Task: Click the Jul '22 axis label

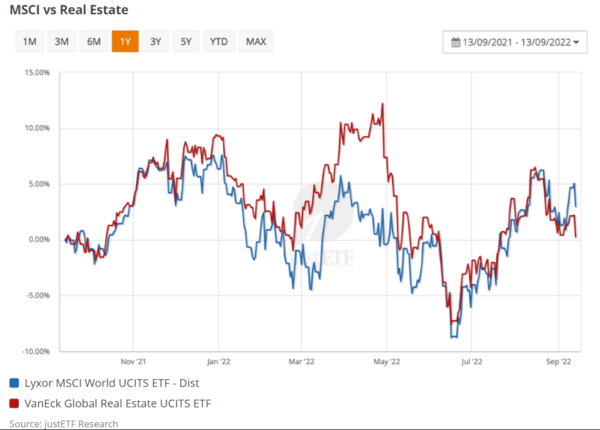Action: (471, 362)
